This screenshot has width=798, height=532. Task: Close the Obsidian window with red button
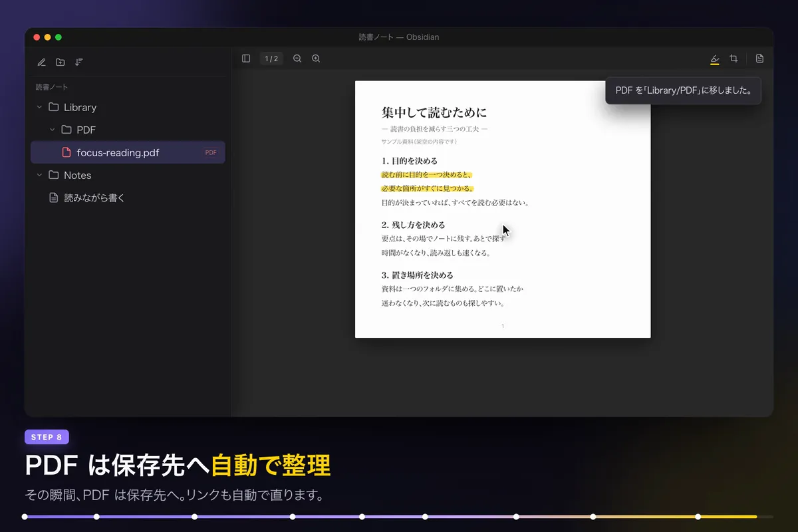pos(37,37)
